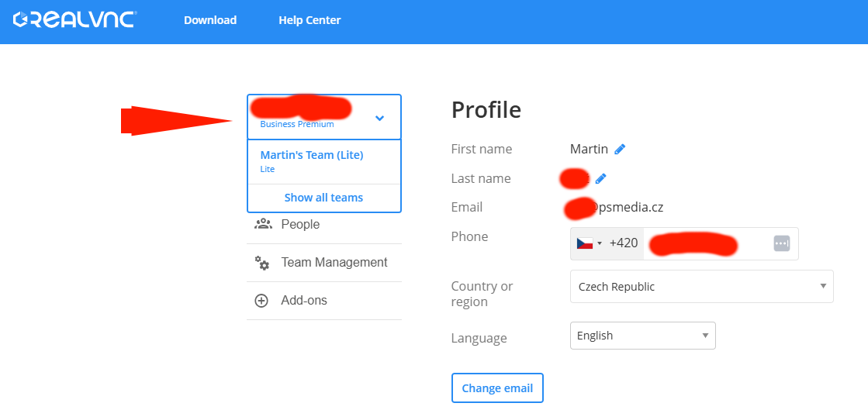
Task: Click the Team Management gears icon
Action: pyautogui.click(x=261, y=262)
